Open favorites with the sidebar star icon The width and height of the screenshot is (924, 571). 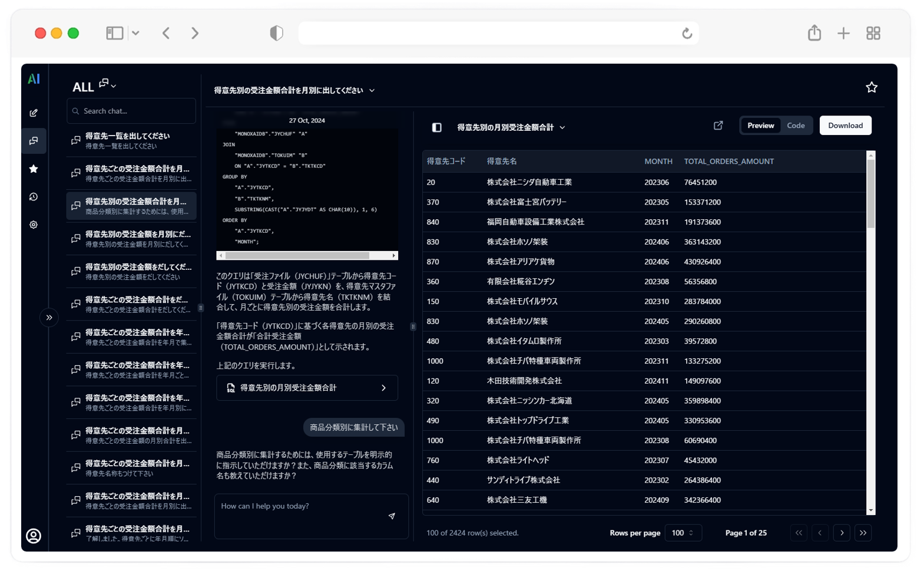(x=34, y=169)
